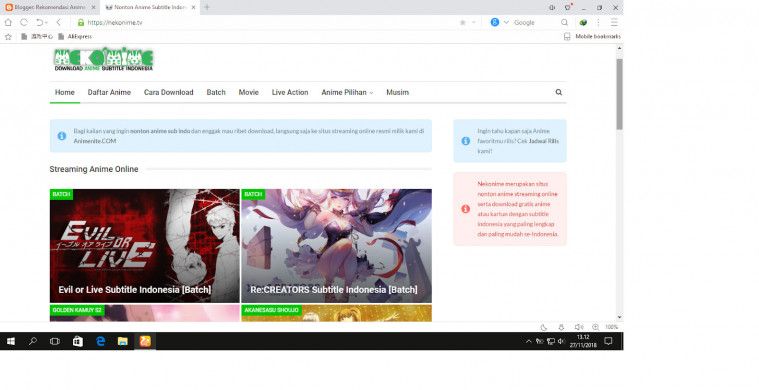This screenshot has height=390, width=759.
Task: Reload the page with refresh icon
Action: (x=24, y=22)
